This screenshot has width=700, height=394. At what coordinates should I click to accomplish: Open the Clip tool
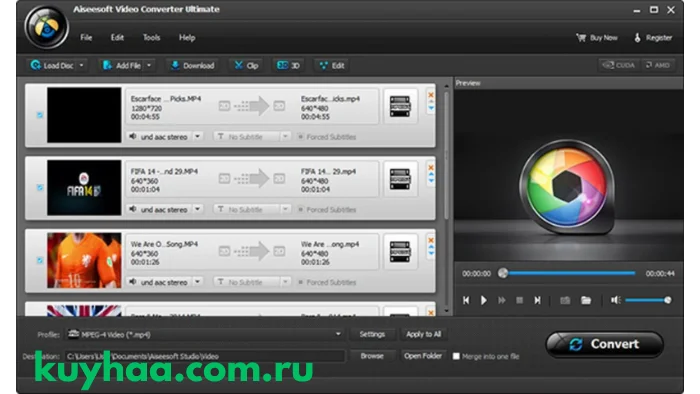tap(246, 66)
